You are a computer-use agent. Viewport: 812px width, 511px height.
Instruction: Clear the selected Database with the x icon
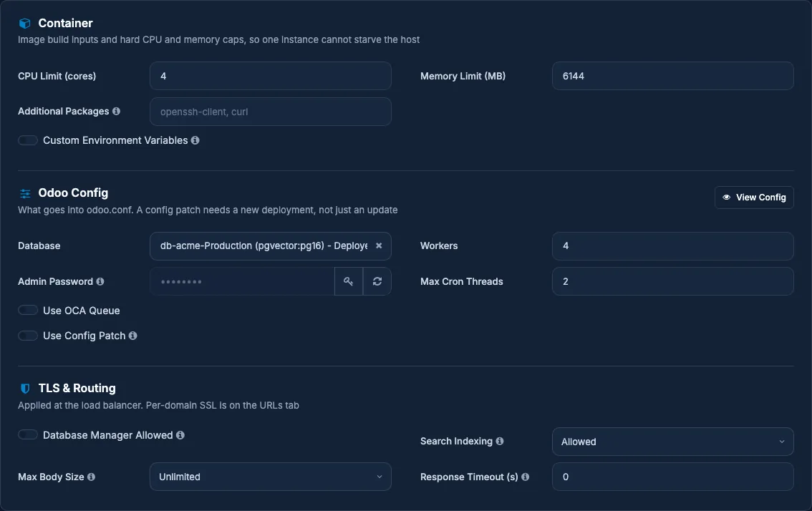(x=379, y=246)
